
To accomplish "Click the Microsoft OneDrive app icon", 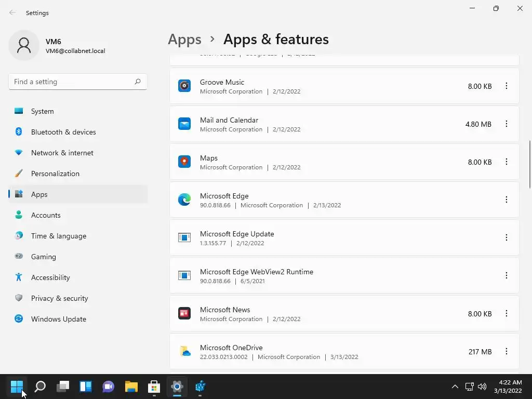I will pos(184,352).
